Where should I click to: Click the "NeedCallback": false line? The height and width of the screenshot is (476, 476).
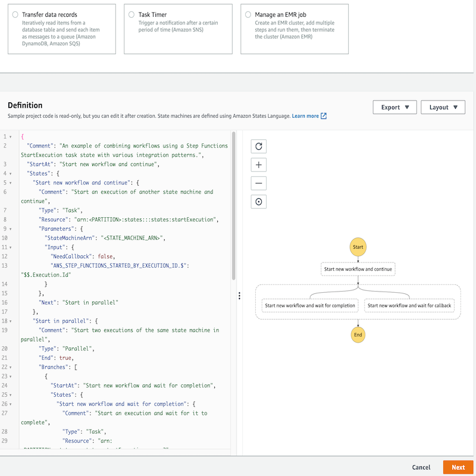[83, 256]
